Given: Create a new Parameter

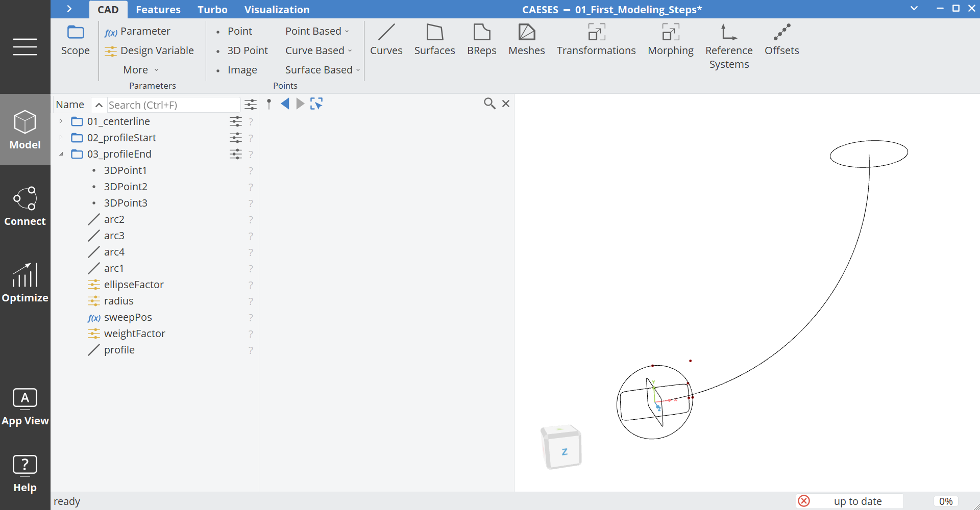Looking at the screenshot, I should tap(145, 31).
